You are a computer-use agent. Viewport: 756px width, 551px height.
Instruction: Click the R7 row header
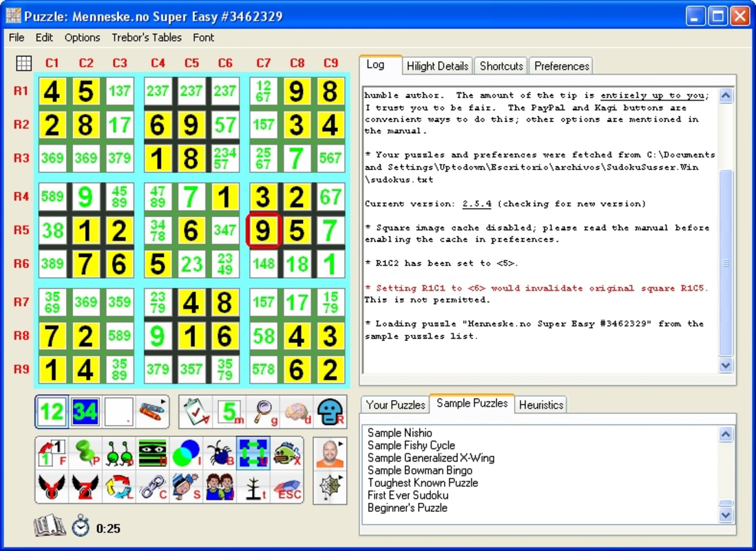coord(21,302)
